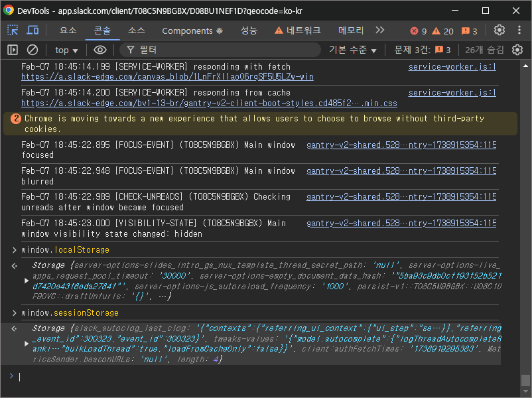Click the FOCUS-EVENT Main window focused log message
532x398 pixels.
158,150
